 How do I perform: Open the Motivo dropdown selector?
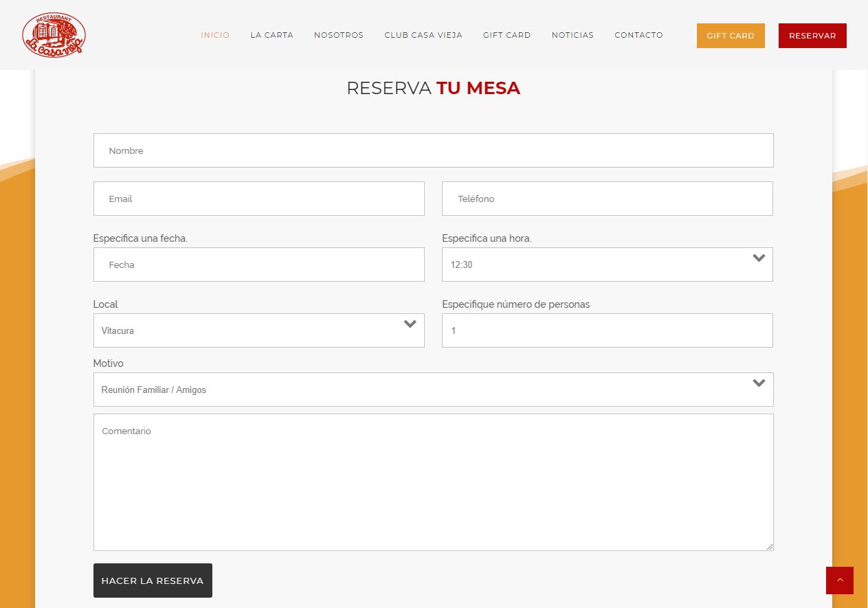[x=433, y=390]
